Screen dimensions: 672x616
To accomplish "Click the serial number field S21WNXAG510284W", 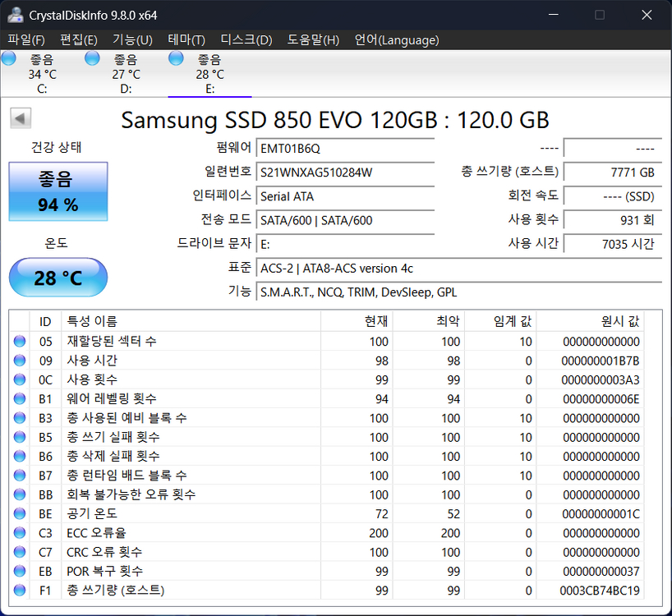I will coord(345,172).
